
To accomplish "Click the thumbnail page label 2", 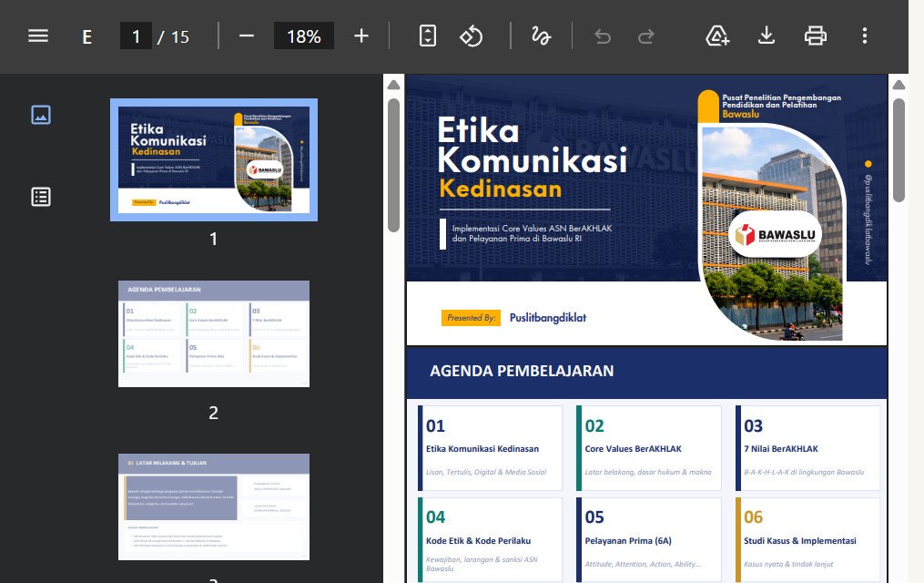I will coord(213,413).
